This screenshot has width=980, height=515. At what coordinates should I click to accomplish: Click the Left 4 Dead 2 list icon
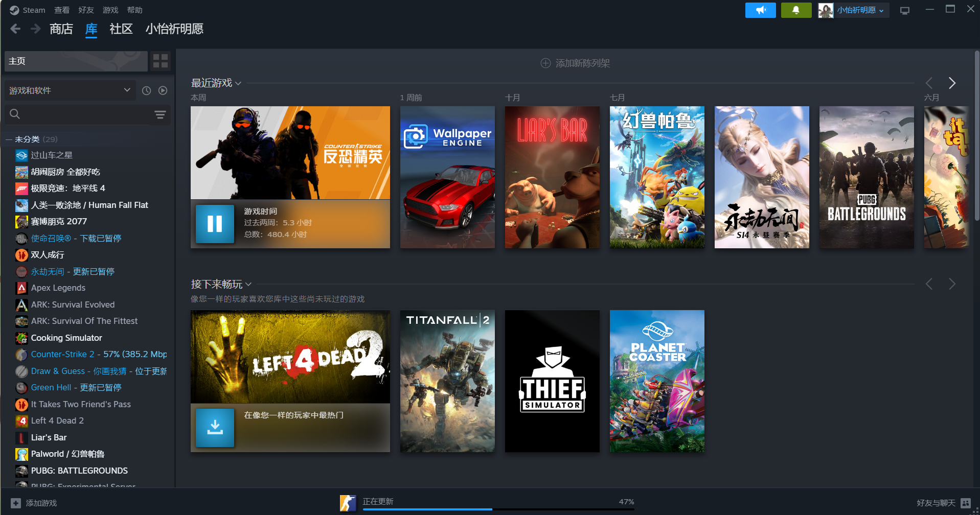click(21, 421)
